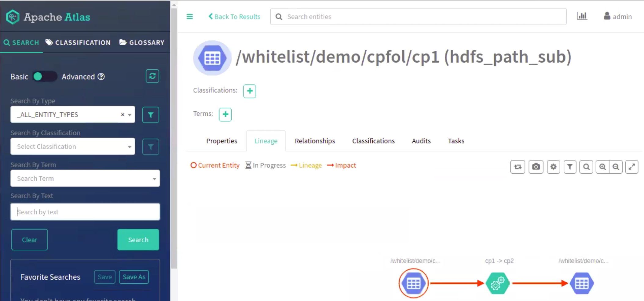Screen dimensions: 644x301
Task: Add a classification with plus button
Action: (250, 91)
